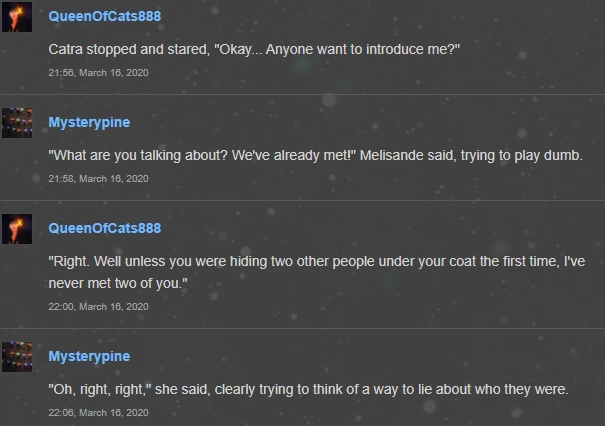Click Mysterypine username on the last post
The height and width of the screenshot is (426, 605).
point(89,357)
